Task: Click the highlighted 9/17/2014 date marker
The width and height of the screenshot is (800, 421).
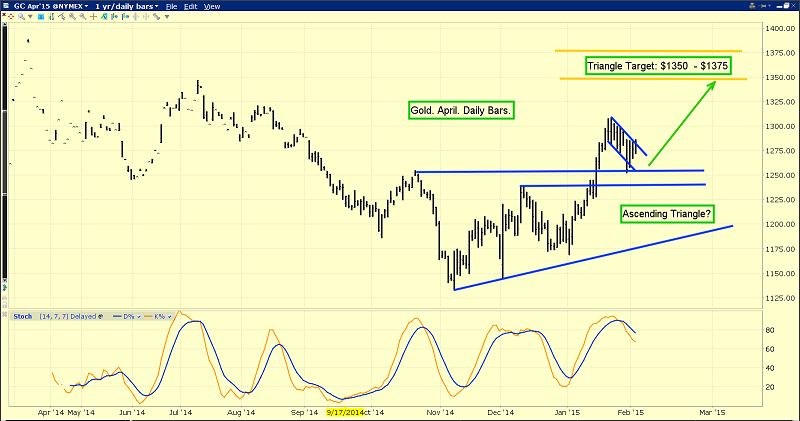Action: (x=345, y=412)
